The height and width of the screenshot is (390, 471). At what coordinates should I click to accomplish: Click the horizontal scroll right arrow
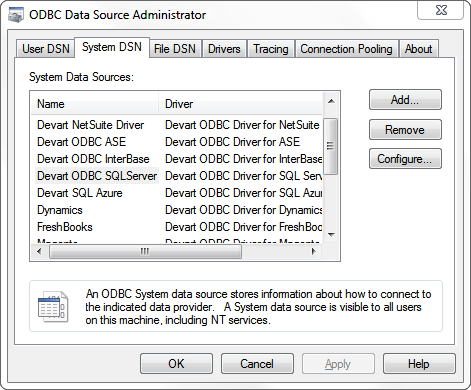(x=313, y=251)
